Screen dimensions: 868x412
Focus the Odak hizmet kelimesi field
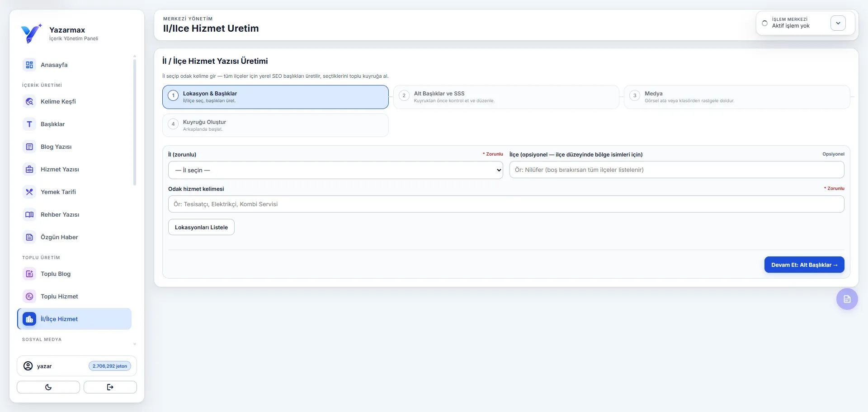point(506,204)
